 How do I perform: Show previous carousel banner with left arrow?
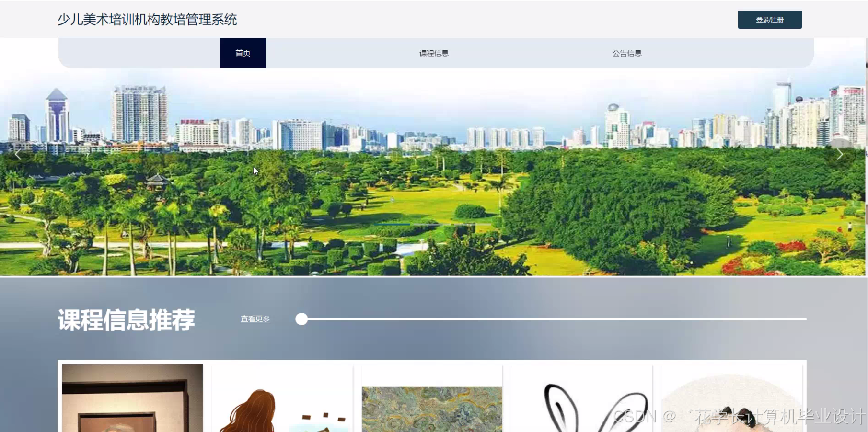pyautogui.click(x=18, y=155)
